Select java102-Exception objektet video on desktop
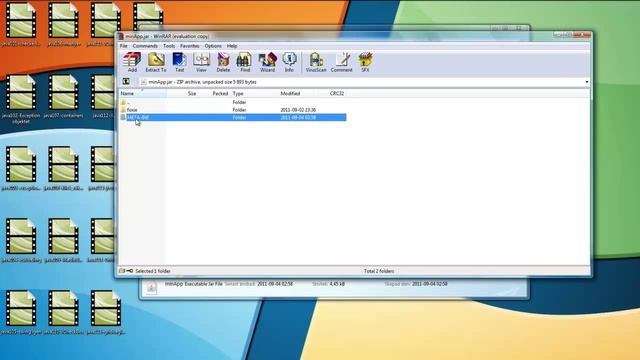Image resolution: width=640 pixels, height=360 pixels. (x=21, y=100)
